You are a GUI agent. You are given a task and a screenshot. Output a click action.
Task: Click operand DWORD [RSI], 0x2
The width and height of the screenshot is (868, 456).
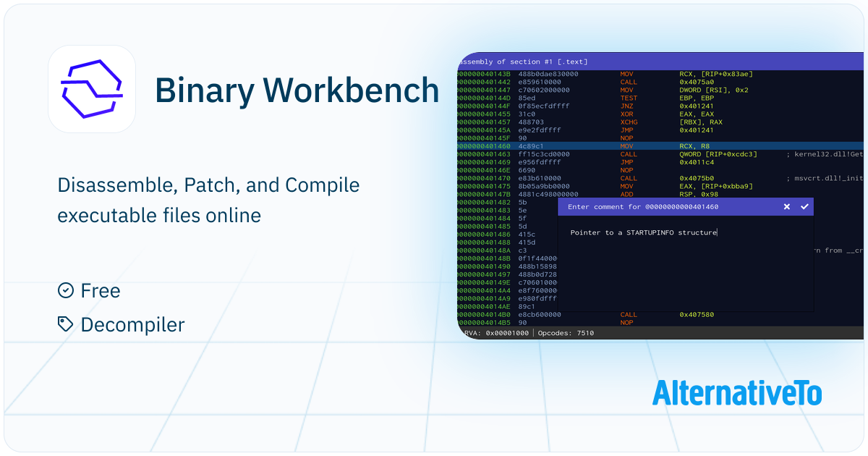point(715,90)
